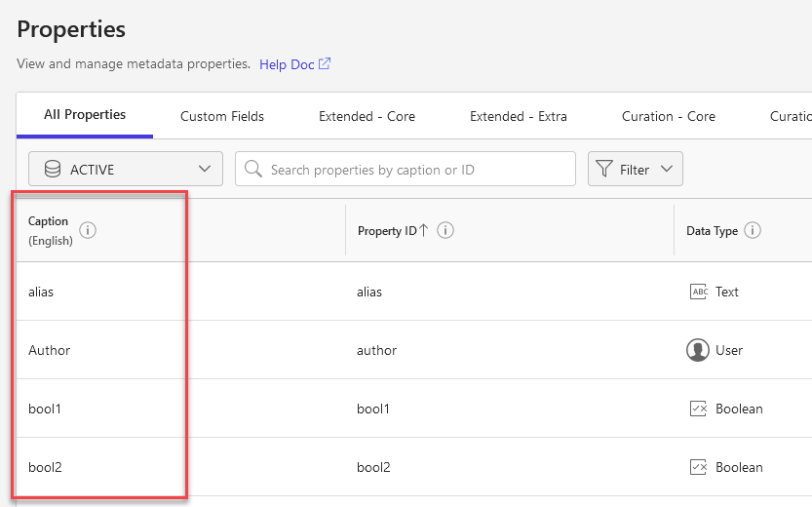Click the info icon beside Caption header

tap(88, 231)
